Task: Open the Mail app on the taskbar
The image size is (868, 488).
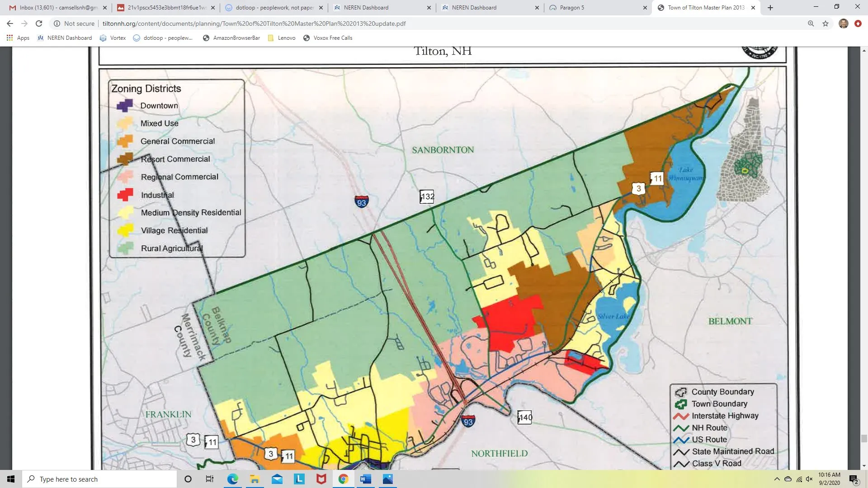Action: tap(277, 479)
